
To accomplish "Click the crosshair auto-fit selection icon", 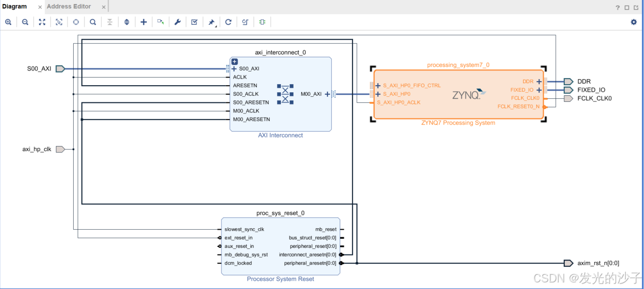I will [x=76, y=22].
